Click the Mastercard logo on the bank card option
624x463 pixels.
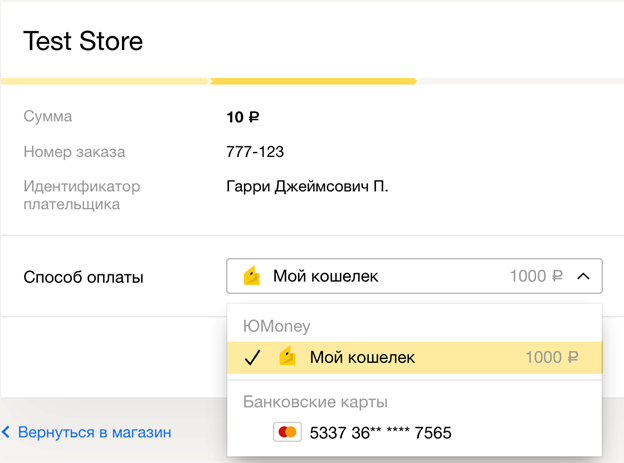287,432
